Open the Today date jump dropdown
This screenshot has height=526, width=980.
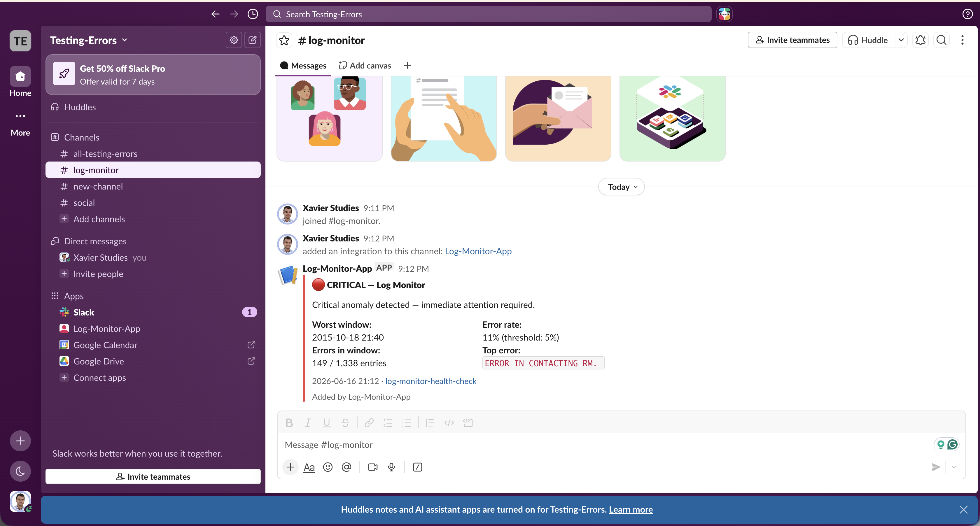(621, 187)
